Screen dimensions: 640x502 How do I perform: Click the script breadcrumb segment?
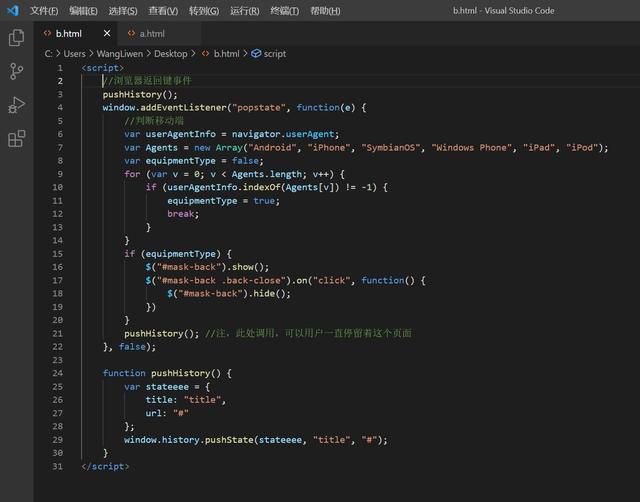coord(275,53)
